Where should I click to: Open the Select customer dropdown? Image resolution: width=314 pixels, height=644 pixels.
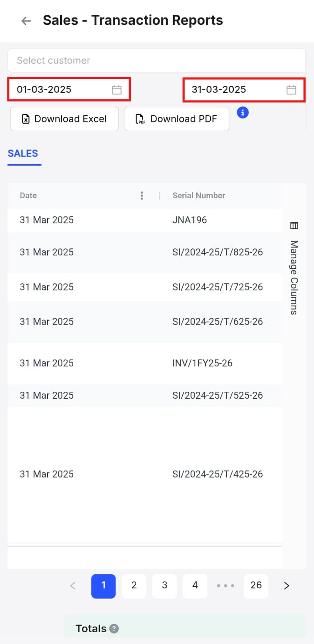(x=157, y=61)
